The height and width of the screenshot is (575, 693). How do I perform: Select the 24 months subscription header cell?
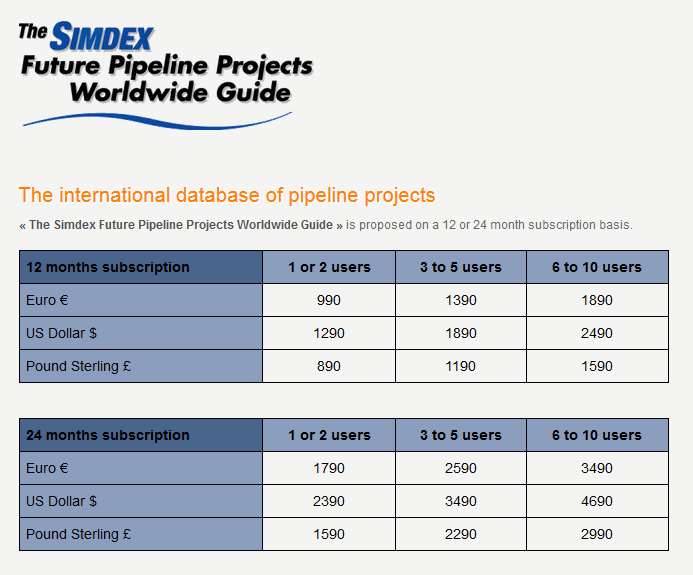pyautogui.click(x=141, y=435)
